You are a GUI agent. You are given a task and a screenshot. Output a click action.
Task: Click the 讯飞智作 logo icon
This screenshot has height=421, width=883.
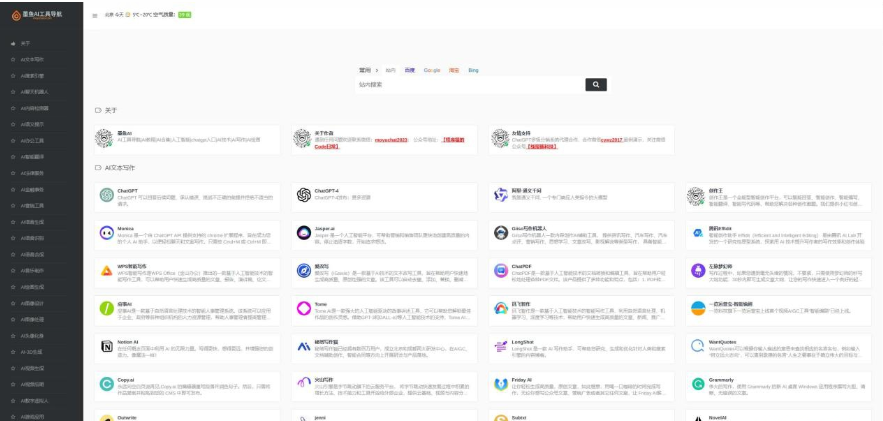[501, 308]
